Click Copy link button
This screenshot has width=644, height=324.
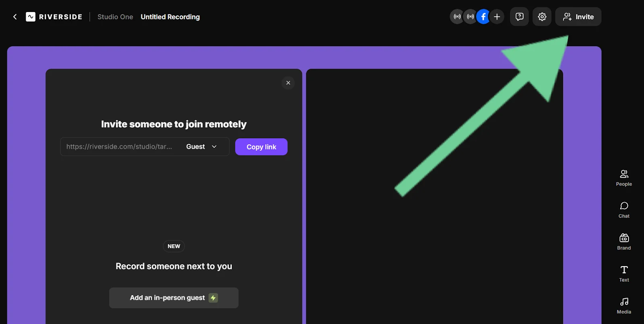point(261,147)
